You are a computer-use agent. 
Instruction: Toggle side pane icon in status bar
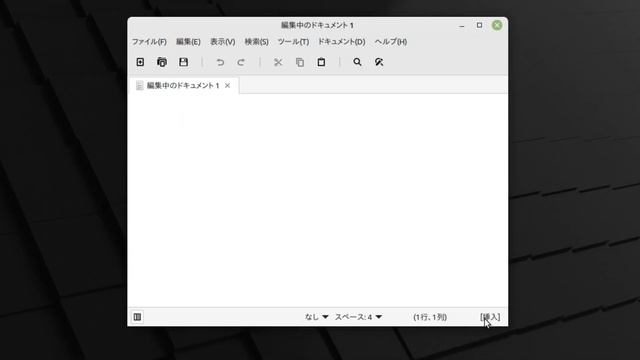click(x=138, y=317)
